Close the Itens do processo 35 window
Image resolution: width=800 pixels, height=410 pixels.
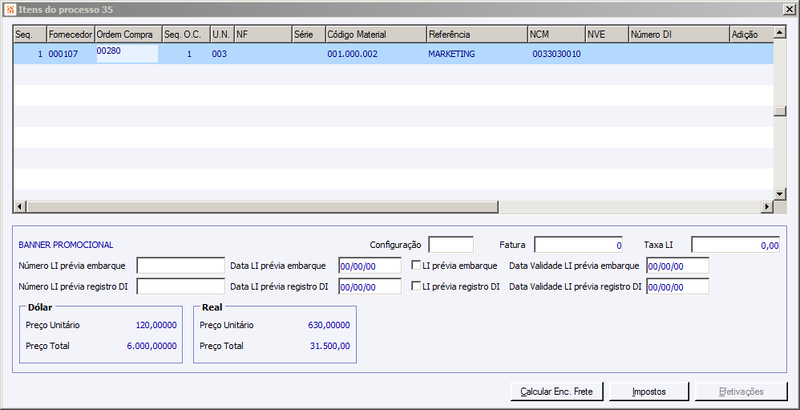[790, 10]
